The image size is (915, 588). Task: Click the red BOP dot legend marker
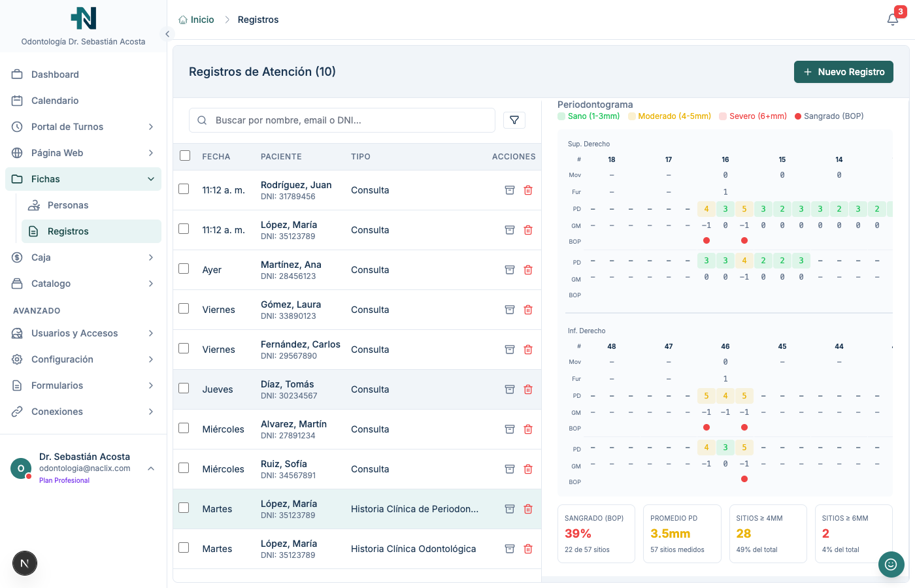pos(798,116)
